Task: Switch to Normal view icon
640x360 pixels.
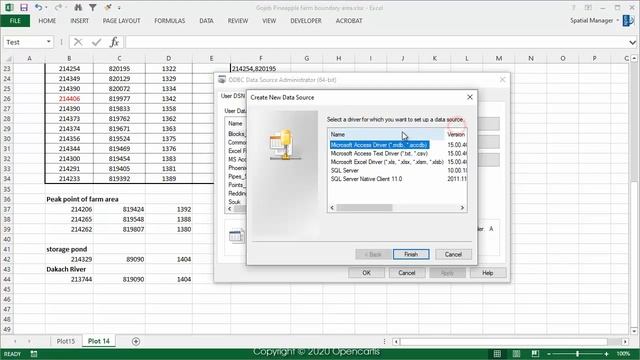Action: (497, 354)
